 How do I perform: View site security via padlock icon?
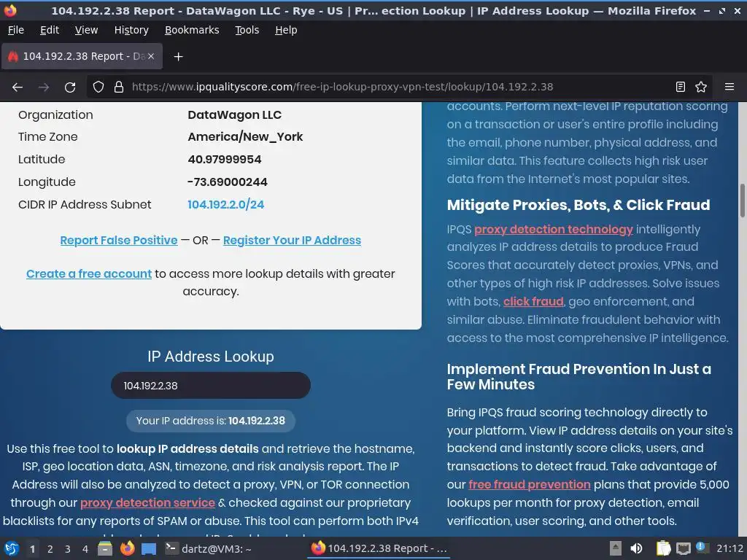(x=119, y=87)
